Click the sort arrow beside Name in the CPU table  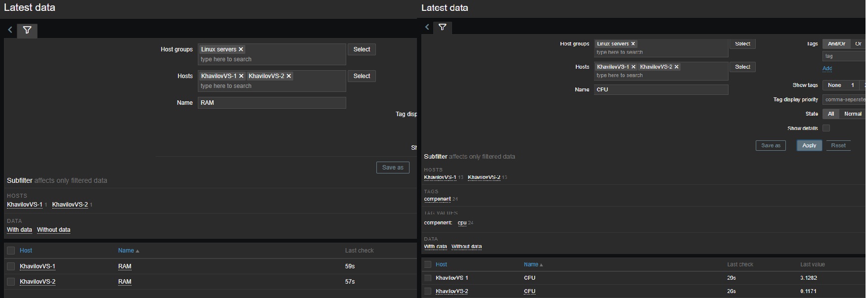541,265
